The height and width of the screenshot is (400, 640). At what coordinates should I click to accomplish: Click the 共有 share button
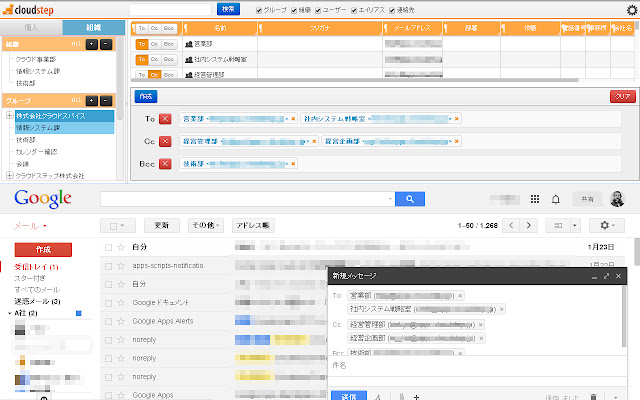(587, 199)
